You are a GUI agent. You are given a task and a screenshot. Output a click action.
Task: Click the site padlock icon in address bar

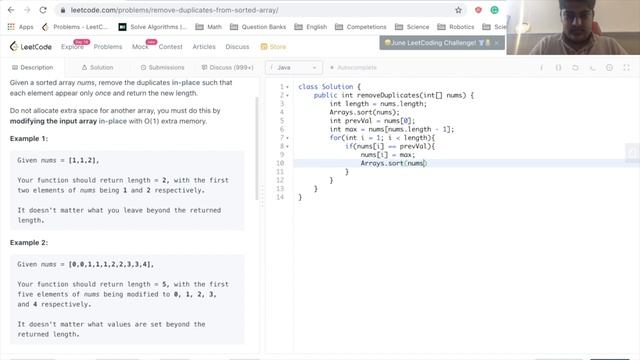[x=62, y=10]
